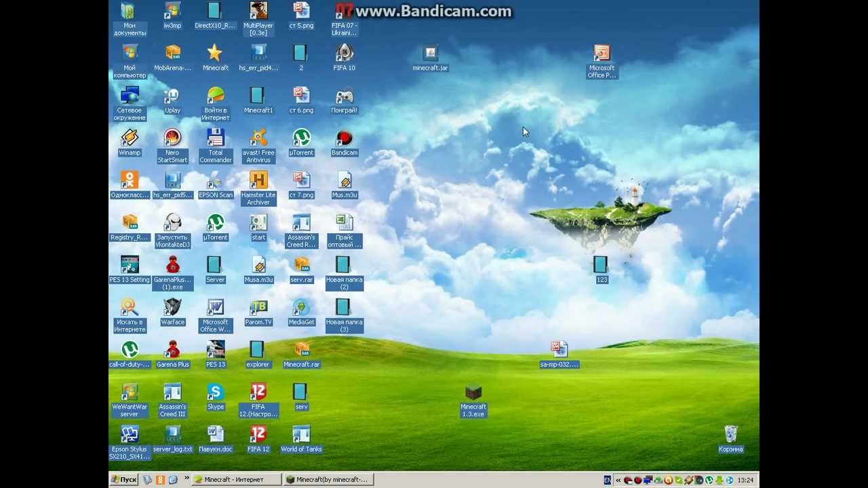Select the ст 5.png image file

click(301, 11)
